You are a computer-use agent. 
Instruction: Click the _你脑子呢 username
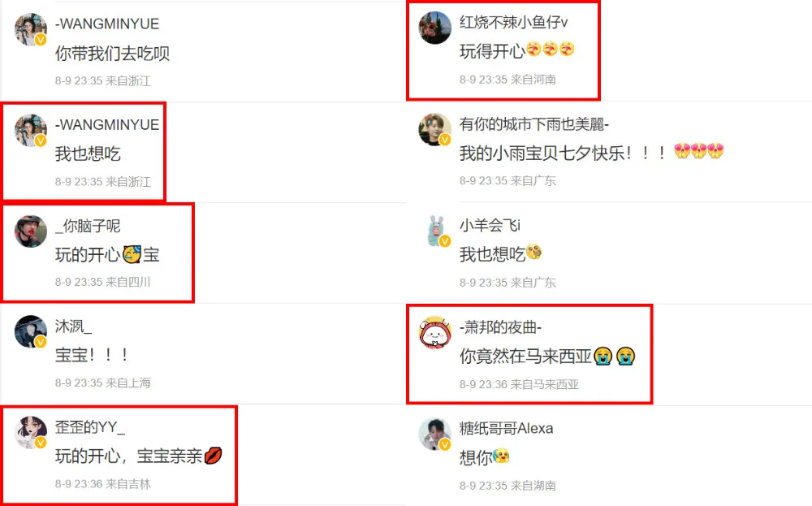click(x=88, y=226)
